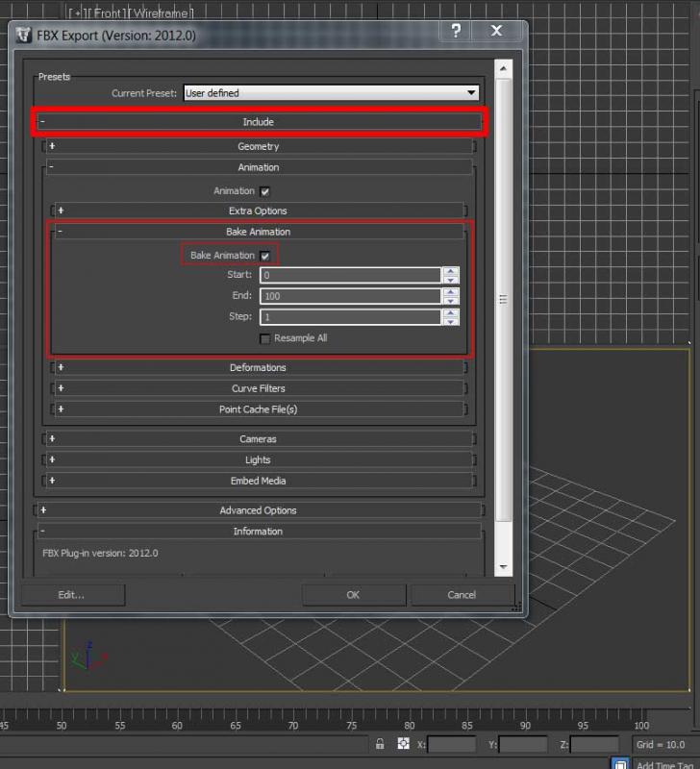The width and height of the screenshot is (700, 769).
Task: Expand the Geometry rollout
Action: pyautogui.click(x=259, y=146)
